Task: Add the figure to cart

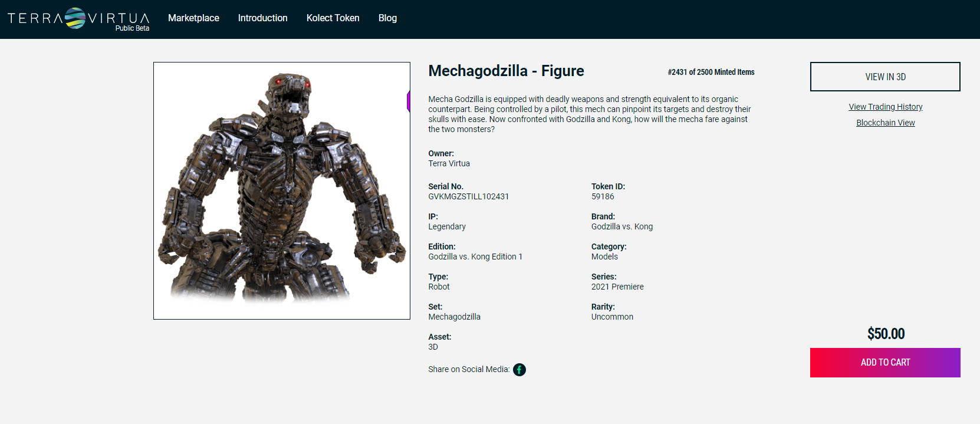Action: click(885, 363)
